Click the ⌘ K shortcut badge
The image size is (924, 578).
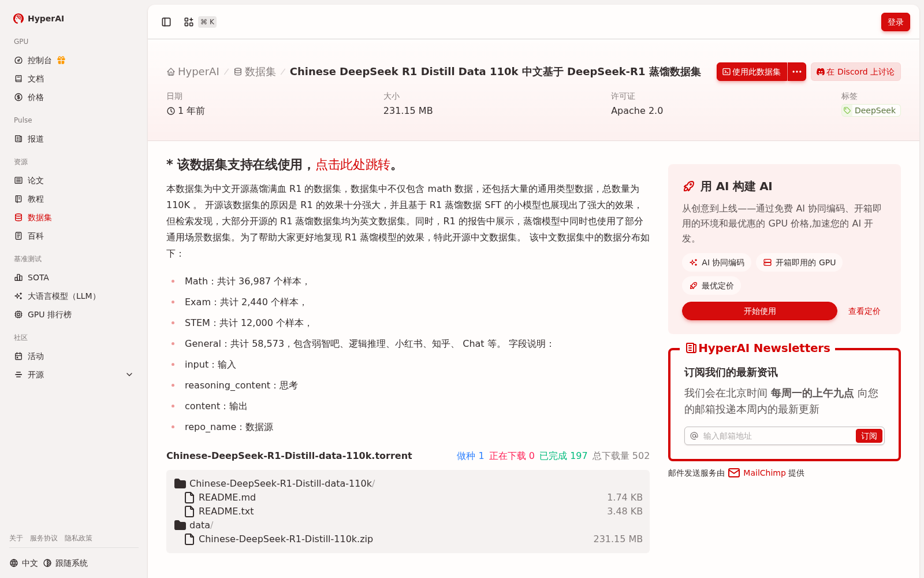[207, 22]
